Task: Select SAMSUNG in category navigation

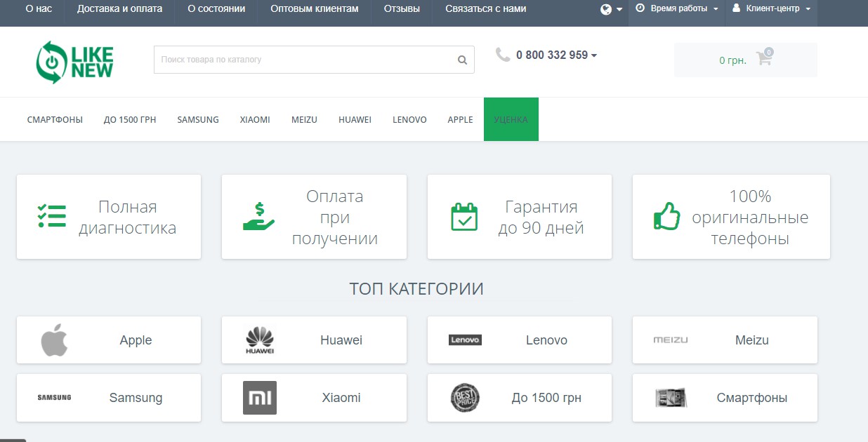Action: [198, 120]
